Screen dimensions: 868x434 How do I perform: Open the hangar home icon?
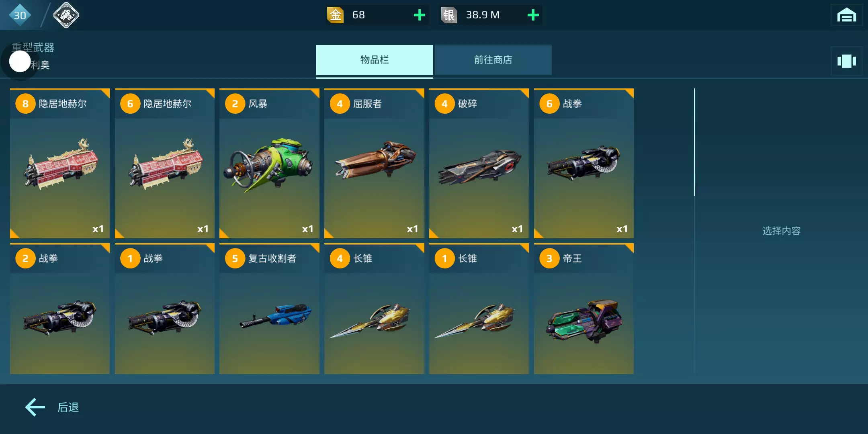[x=846, y=15]
